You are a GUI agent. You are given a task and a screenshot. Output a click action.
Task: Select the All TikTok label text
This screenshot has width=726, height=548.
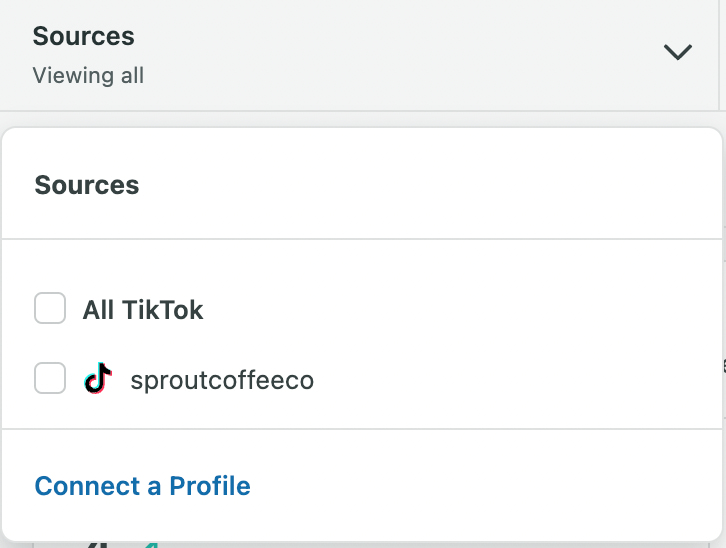(143, 310)
